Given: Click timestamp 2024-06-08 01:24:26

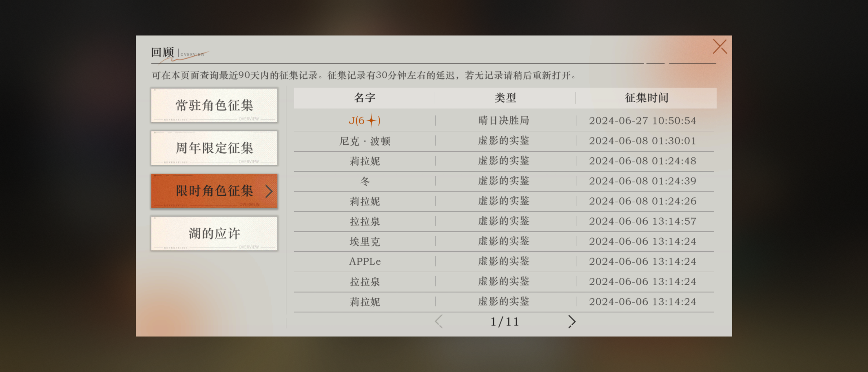Looking at the screenshot, I should 642,201.
